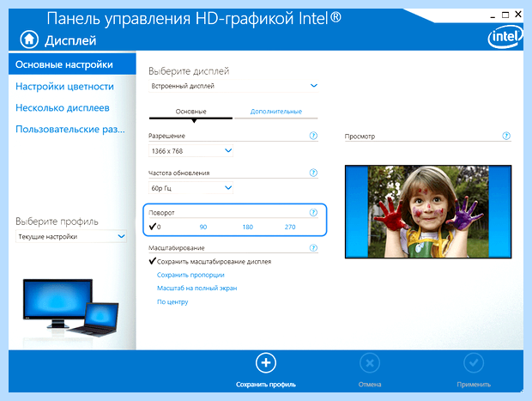The image size is (532, 401).
Task: Select rotation 0 degrees
Action: [x=155, y=227]
